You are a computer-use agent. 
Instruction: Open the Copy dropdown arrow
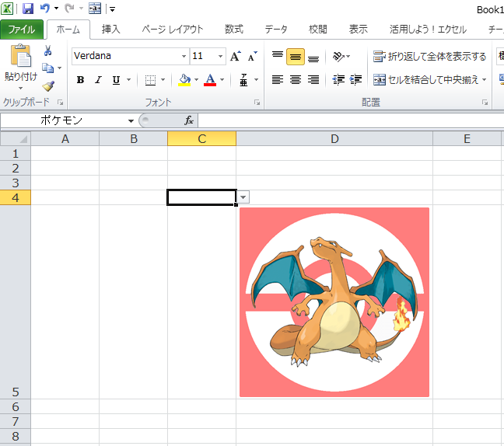[59, 68]
